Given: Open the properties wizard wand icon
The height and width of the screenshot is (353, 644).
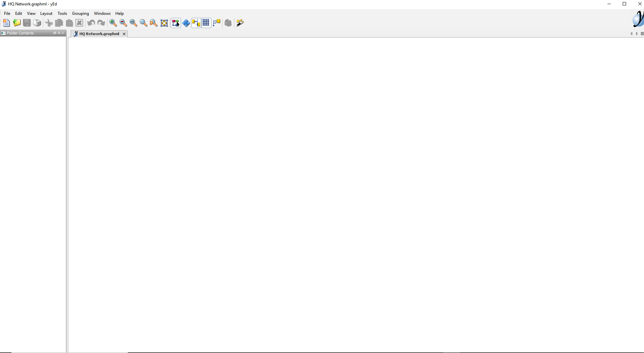Looking at the screenshot, I should (x=240, y=23).
